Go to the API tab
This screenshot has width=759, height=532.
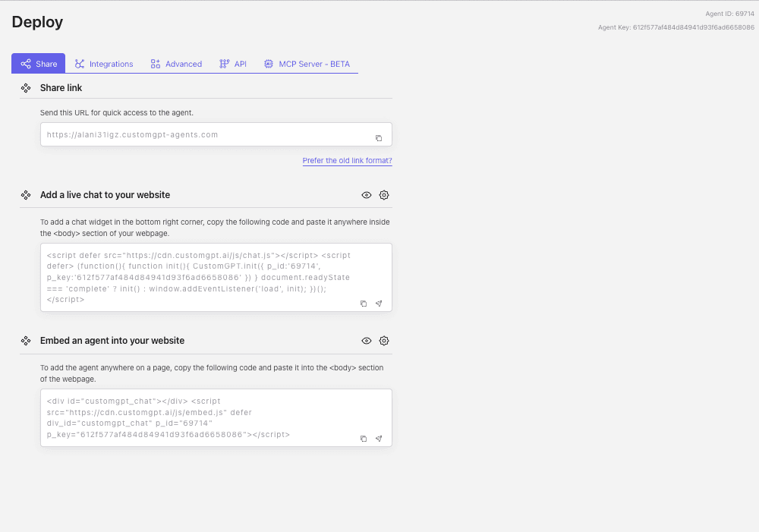coord(233,64)
